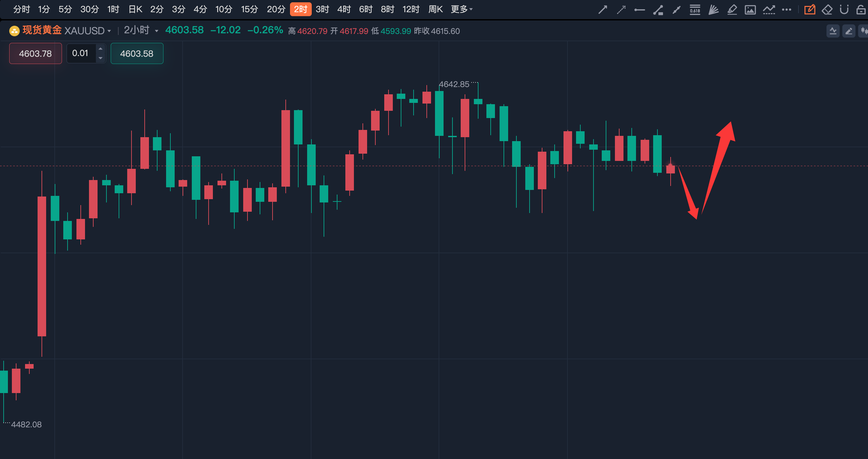Click the insert image icon

pos(750,10)
